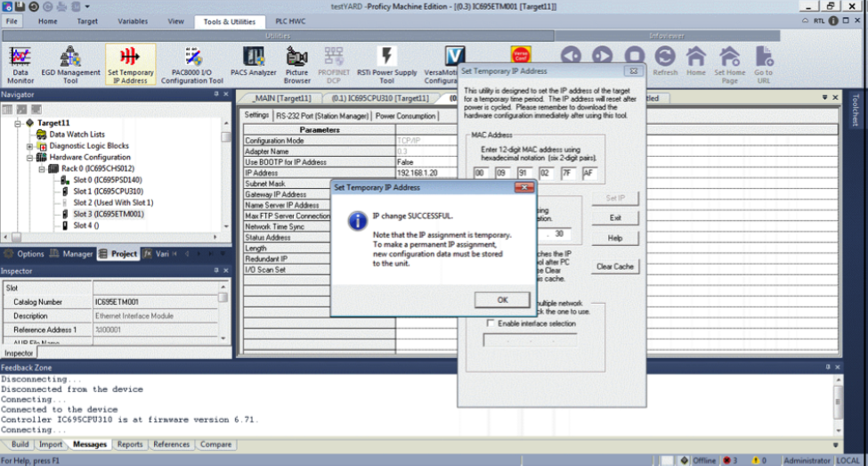868x466 pixels.
Task: Click OK in IP change dialog
Action: [x=502, y=299]
